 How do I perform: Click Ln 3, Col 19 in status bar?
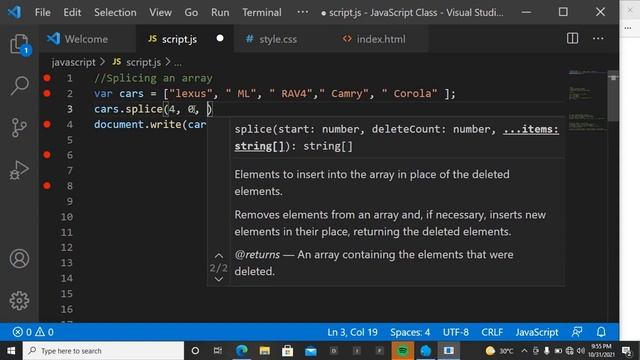(352, 332)
